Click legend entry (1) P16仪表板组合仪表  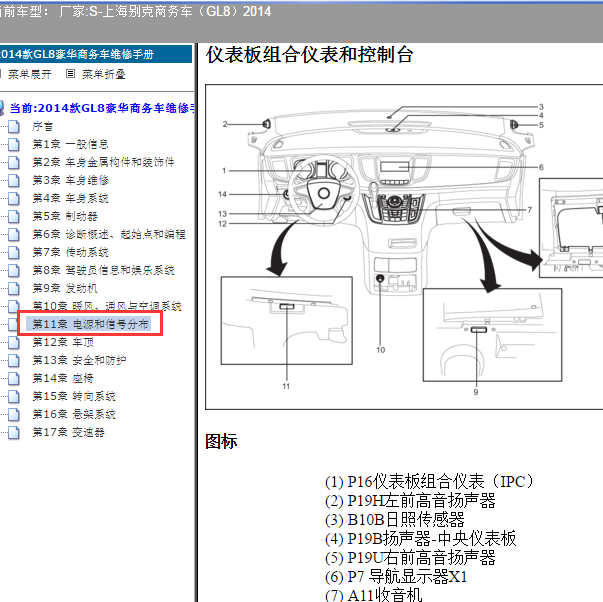(x=429, y=482)
